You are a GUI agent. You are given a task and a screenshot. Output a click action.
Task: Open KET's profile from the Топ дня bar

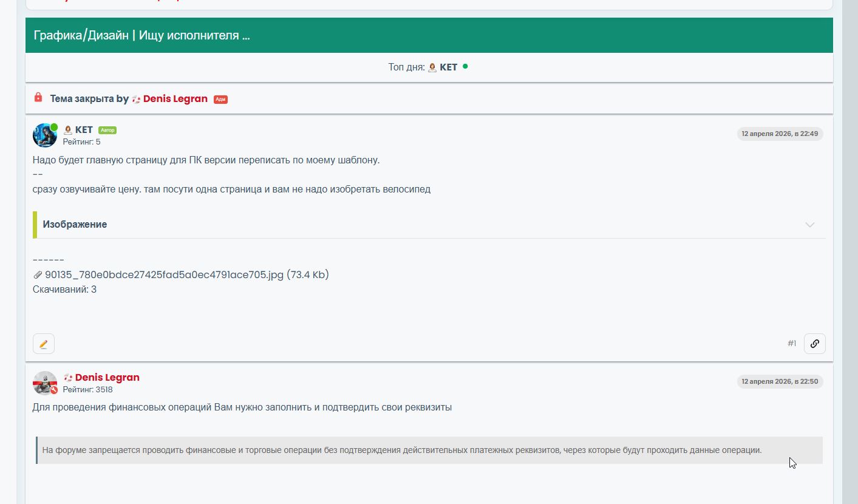[x=448, y=67]
